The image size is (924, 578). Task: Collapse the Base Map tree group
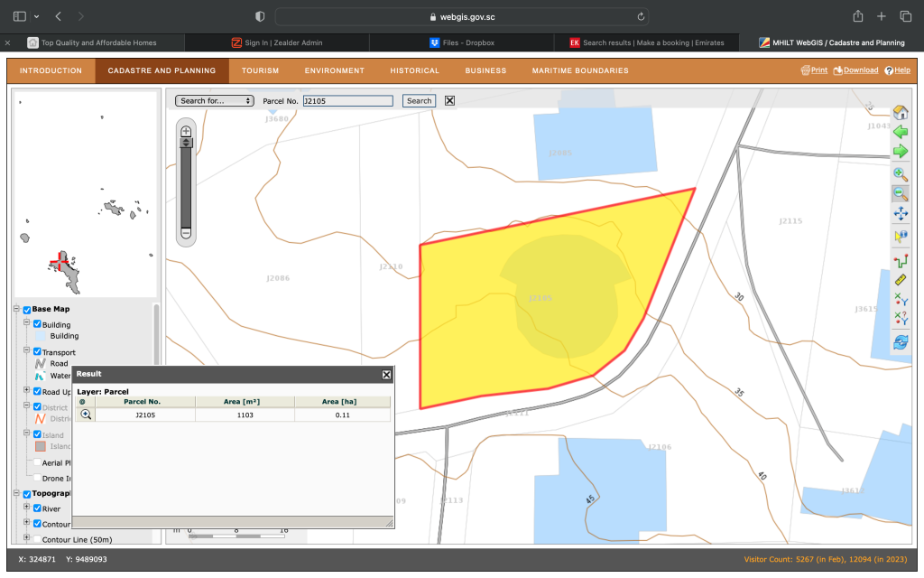(x=16, y=309)
